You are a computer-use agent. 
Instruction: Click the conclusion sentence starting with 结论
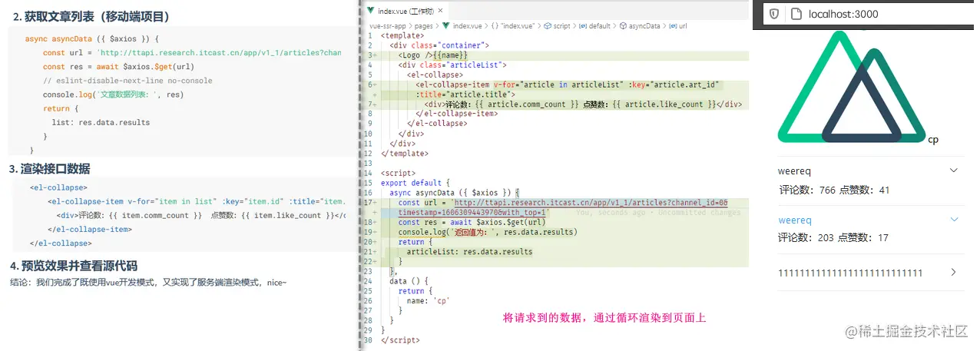point(148,283)
